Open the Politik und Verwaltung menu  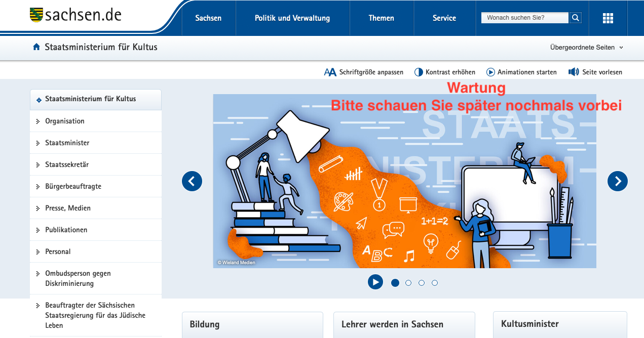pos(292,18)
